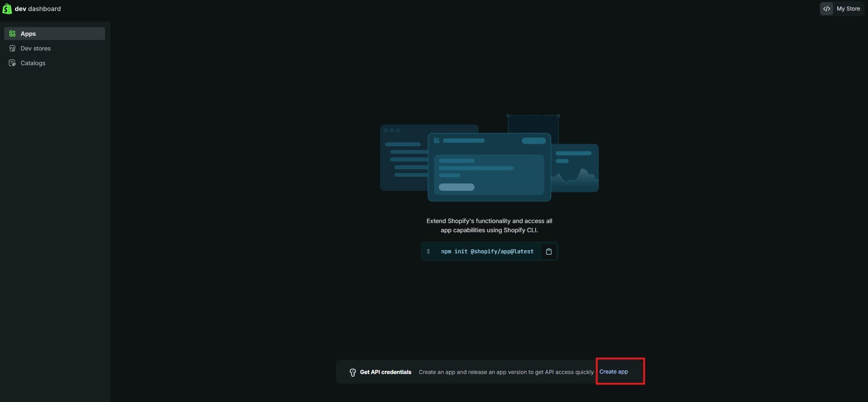
Task: Select the npm init @shopify/app@latest command text
Action: 487,251
